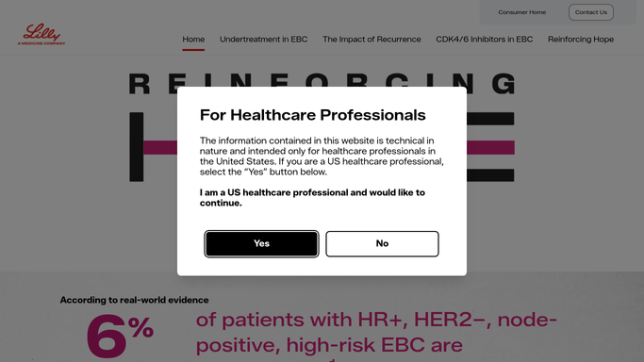Click the Contact Us button

pyautogui.click(x=591, y=12)
